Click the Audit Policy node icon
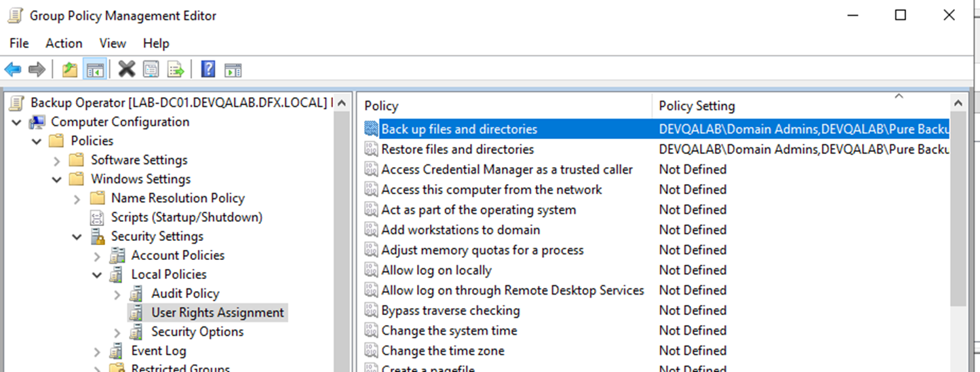The image size is (980, 372). tap(137, 293)
